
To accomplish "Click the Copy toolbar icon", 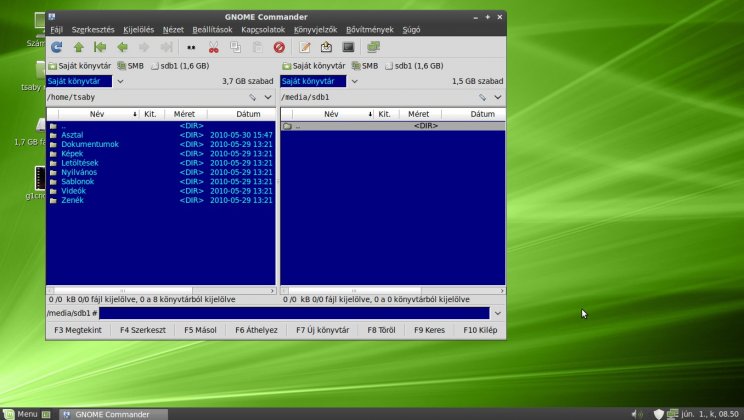I will coord(235,47).
